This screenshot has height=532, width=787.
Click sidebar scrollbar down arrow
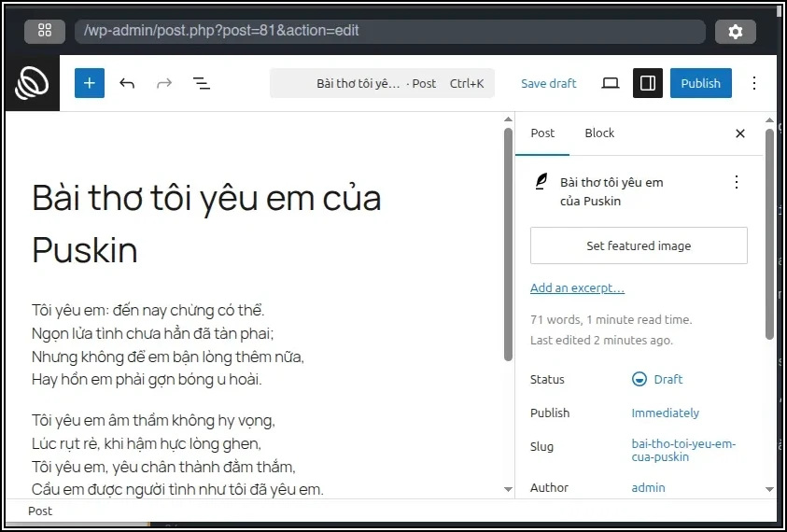pos(769,489)
